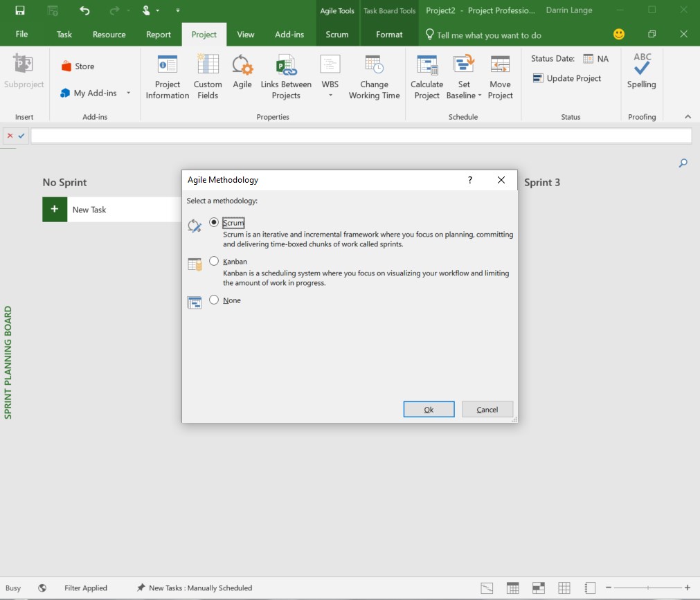Image resolution: width=700 pixels, height=600 pixels.
Task: Run the Spelling check
Action: 642,72
